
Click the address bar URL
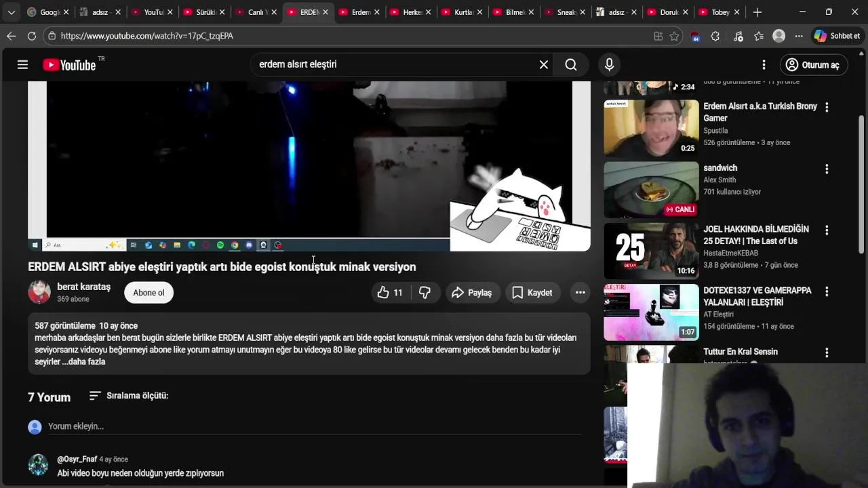click(147, 36)
